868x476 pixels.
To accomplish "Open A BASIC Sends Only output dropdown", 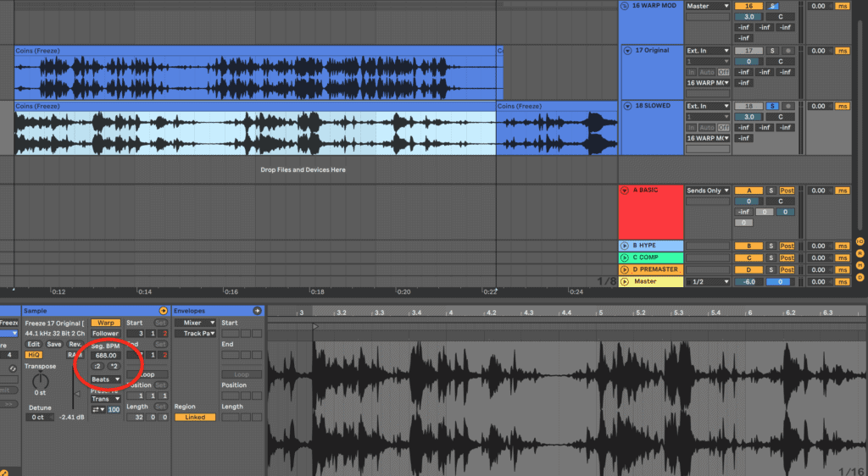I will [x=708, y=191].
